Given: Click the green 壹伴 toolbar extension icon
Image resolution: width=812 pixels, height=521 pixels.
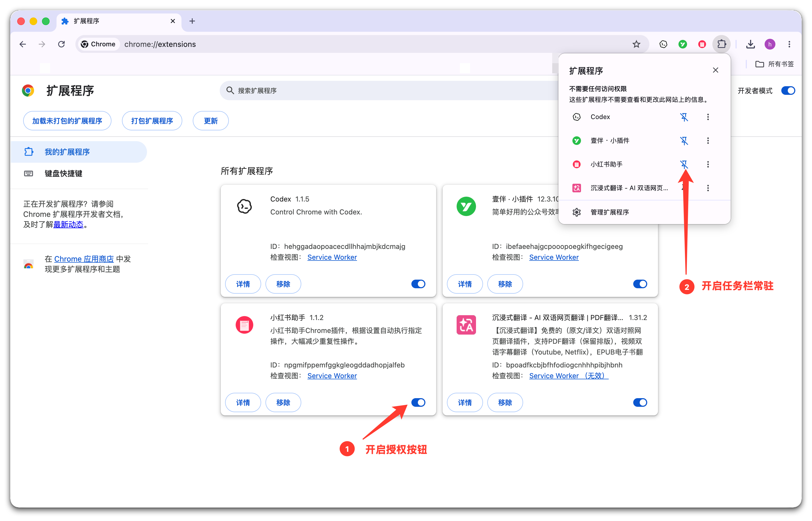Looking at the screenshot, I should pyautogui.click(x=682, y=44).
